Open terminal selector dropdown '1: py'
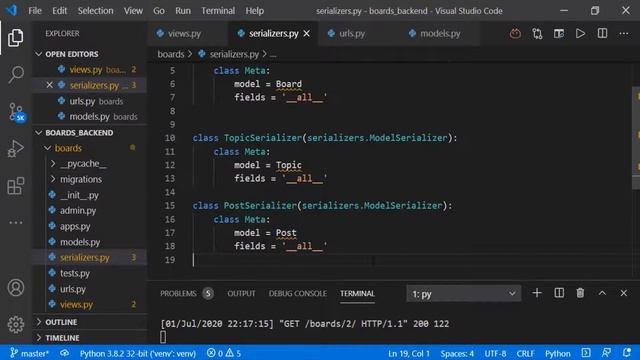This screenshot has height=360, width=640. point(464,293)
